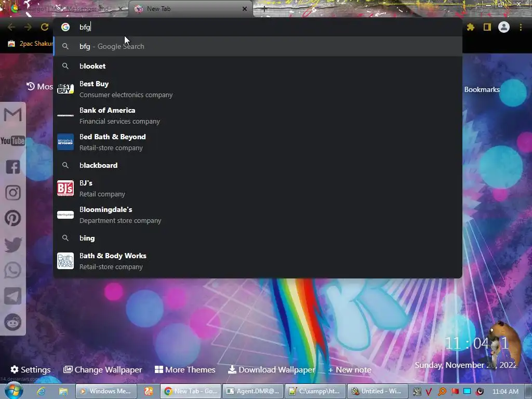Screen dimensions: 532x399
Task: Click the taskbar clock 11:04 AM
Action: pos(505,392)
